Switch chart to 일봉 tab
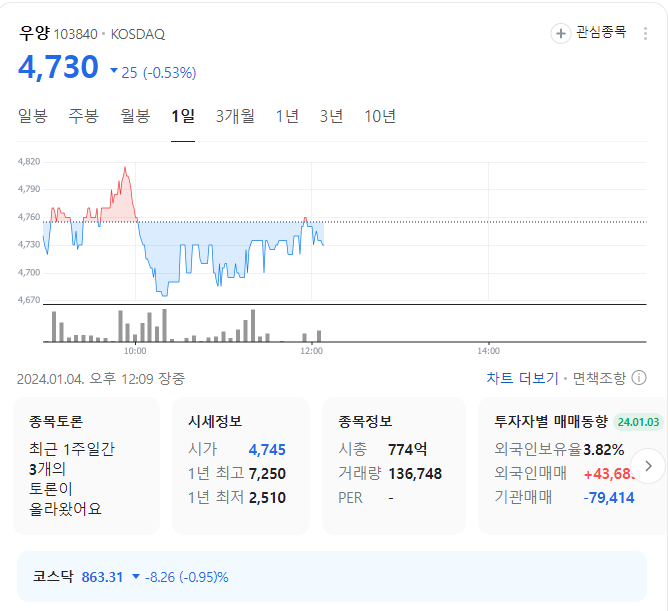Screen dimensions: 668x611 [x=32, y=116]
